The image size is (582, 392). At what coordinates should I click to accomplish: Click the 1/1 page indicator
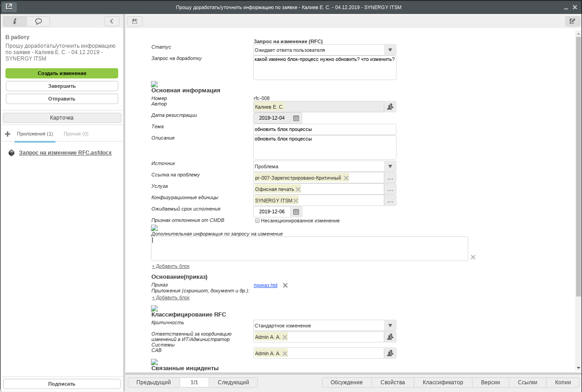tap(194, 382)
